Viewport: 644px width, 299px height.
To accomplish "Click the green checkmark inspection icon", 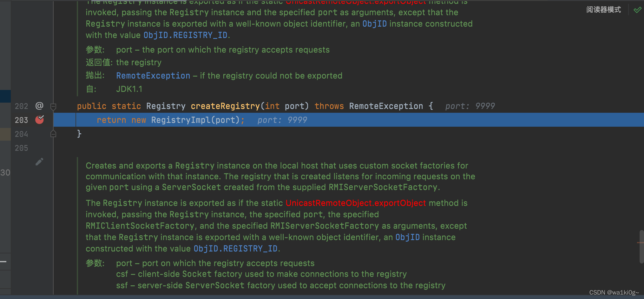I will coord(637,10).
